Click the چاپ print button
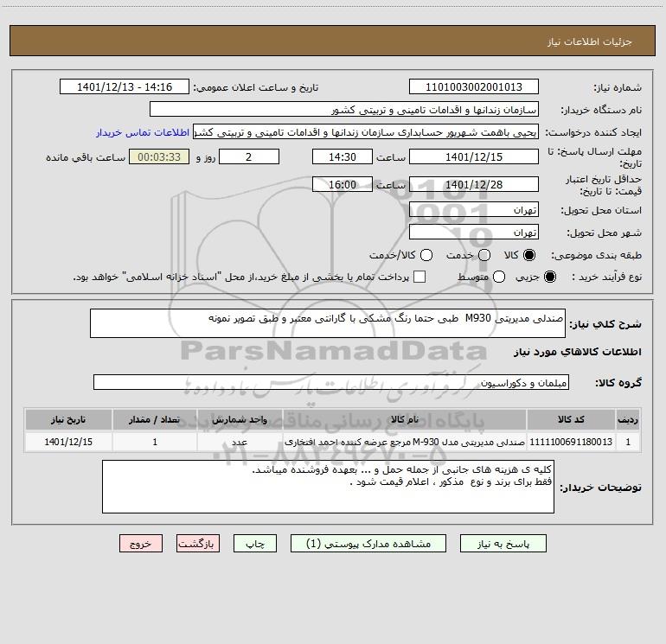The height and width of the screenshot is (644, 666). [255, 544]
